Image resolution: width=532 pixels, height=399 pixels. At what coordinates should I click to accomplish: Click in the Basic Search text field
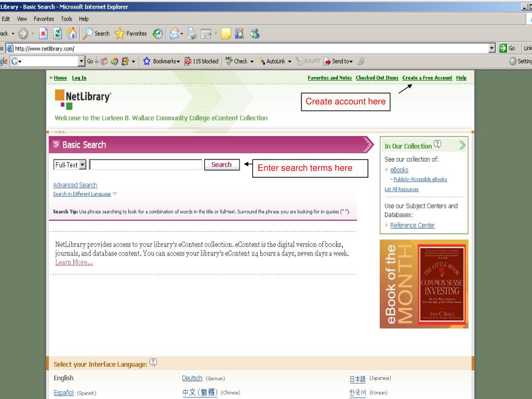pyautogui.click(x=146, y=165)
